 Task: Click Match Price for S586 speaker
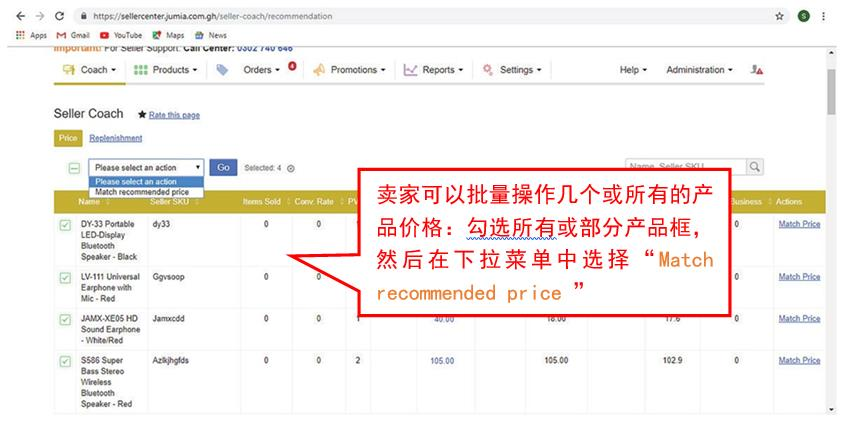799,361
